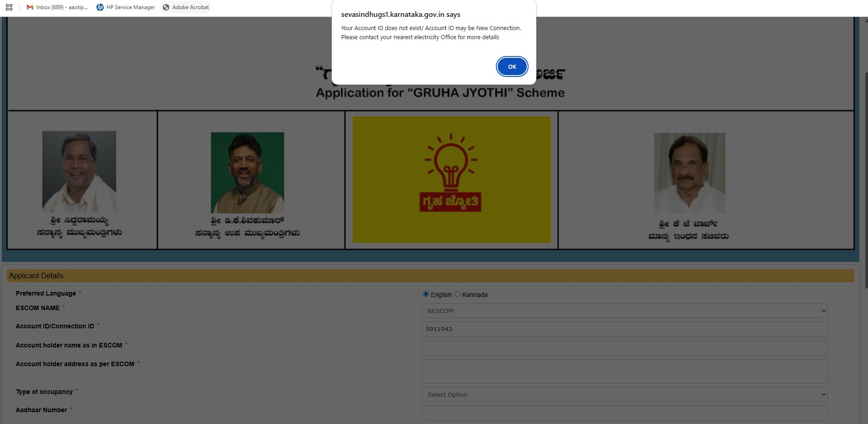
Task: Click the energy minister portrait photo
Action: 690,173
